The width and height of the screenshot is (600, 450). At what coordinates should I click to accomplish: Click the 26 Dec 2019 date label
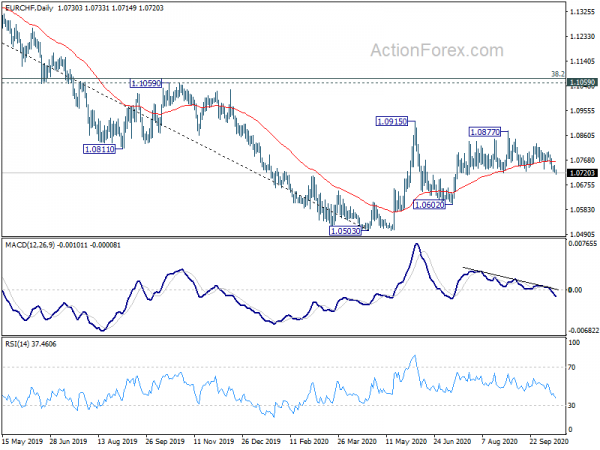(261, 441)
